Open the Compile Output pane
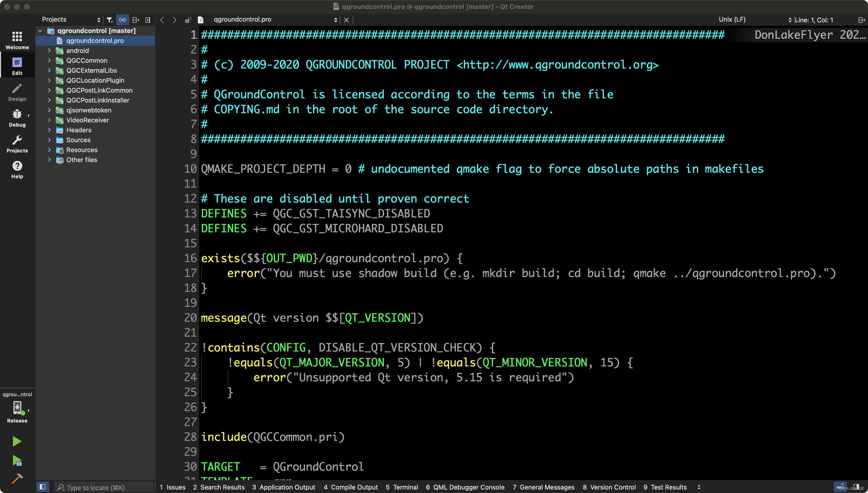The width and height of the screenshot is (868, 493). [351, 487]
